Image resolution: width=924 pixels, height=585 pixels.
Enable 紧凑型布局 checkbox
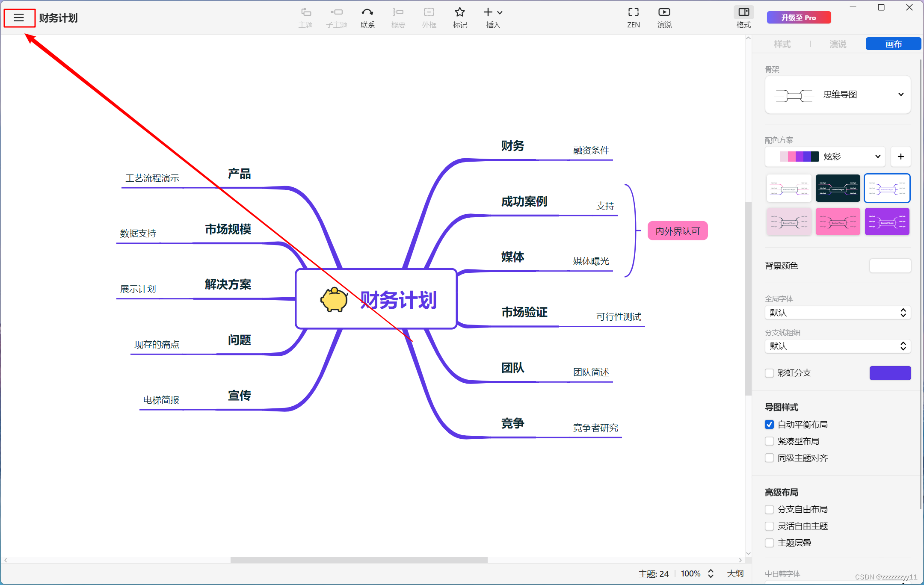pyautogui.click(x=769, y=441)
